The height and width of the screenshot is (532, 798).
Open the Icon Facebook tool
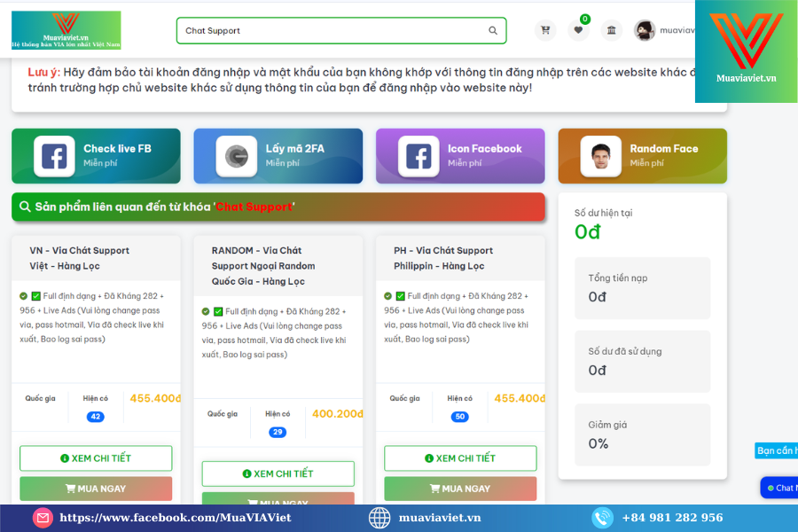(460, 156)
